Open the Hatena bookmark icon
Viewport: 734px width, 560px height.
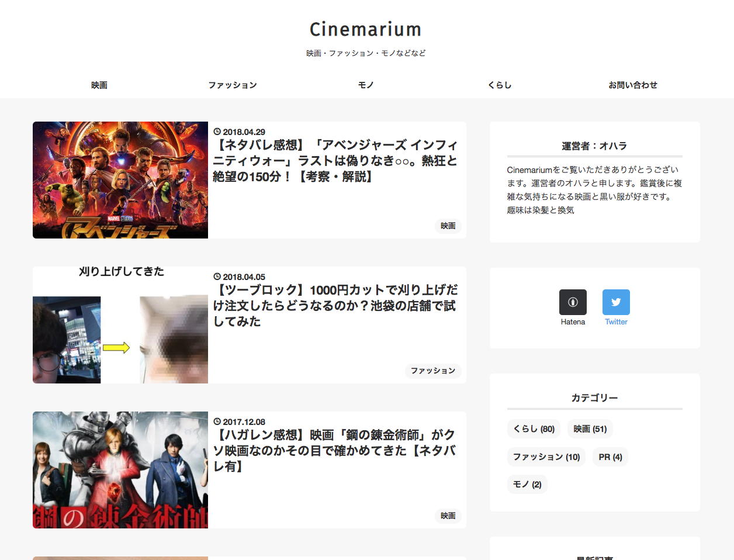[x=573, y=302]
